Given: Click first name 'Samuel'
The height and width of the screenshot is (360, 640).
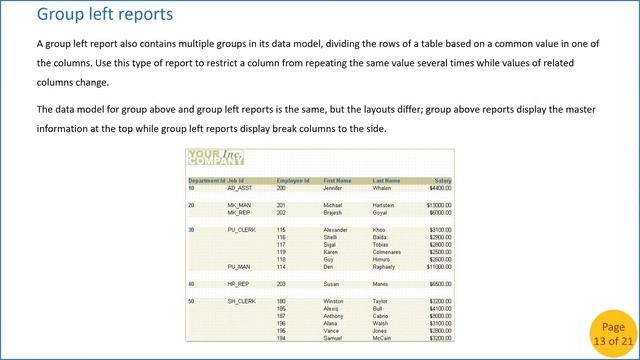Looking at the screenshot, I should point(333,338).
